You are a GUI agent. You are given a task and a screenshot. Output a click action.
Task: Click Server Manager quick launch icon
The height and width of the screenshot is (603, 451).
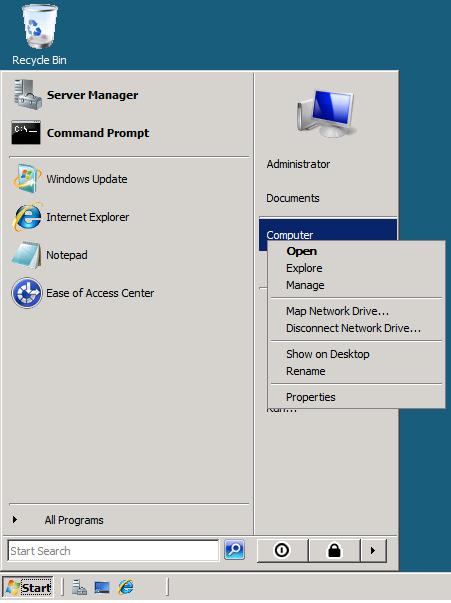[x=79, y=587]
